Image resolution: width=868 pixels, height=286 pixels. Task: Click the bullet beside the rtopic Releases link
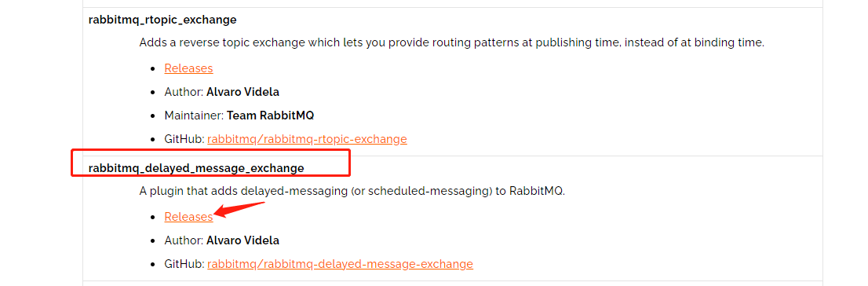tap(153, 68)
